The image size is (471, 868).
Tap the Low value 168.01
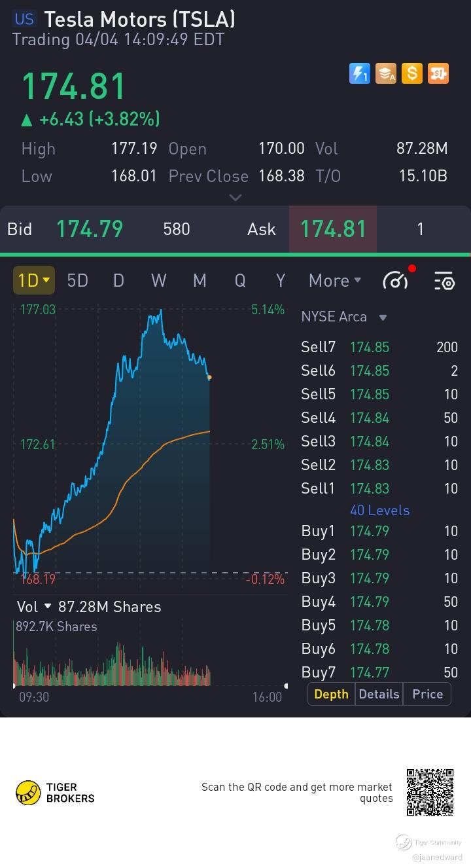click(x=134, y=176)
